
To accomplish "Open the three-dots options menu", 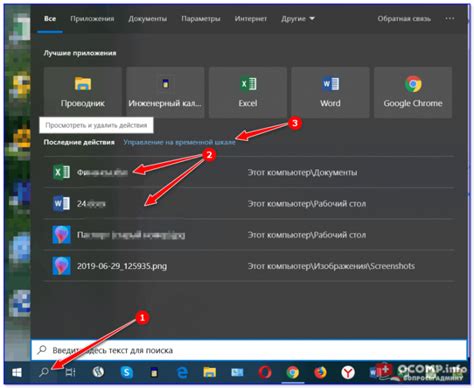I will (x=450, y=19).
